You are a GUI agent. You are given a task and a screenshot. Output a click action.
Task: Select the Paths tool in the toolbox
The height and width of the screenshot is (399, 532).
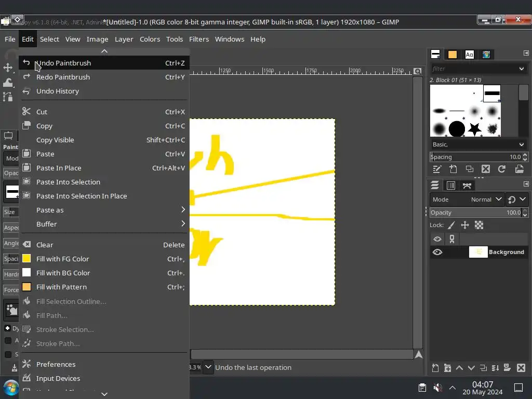[x=8, y=97]
